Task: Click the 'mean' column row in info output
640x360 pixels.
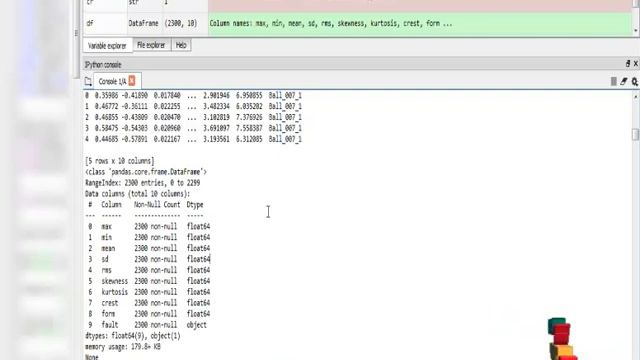Action: pyautogui.click(x=149, y=249)
